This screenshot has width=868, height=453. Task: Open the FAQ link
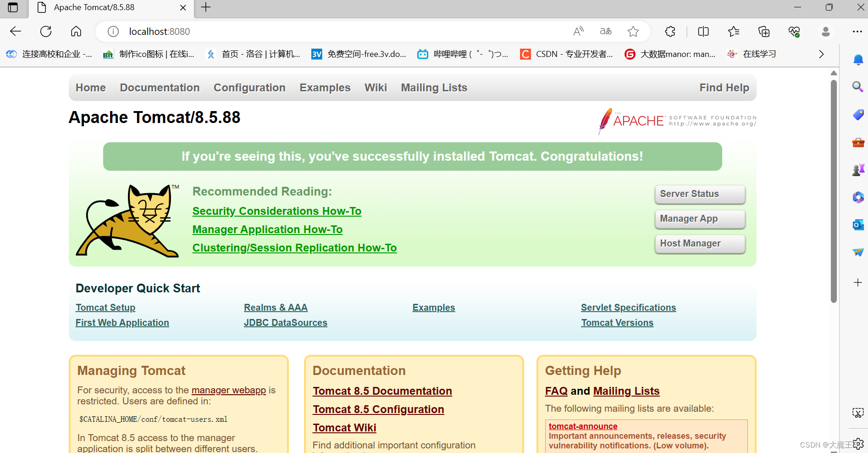pyautogui.click(x=556, y=391)
